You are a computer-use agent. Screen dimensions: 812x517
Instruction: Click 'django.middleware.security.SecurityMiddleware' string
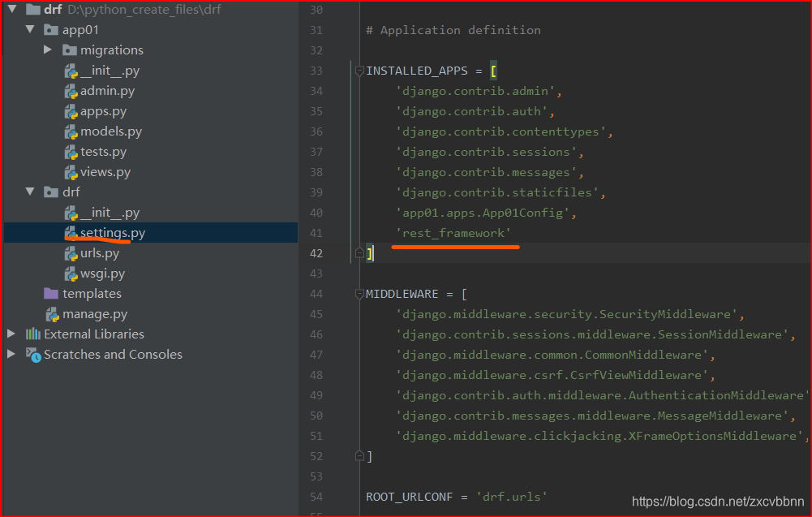coord(566,314)
